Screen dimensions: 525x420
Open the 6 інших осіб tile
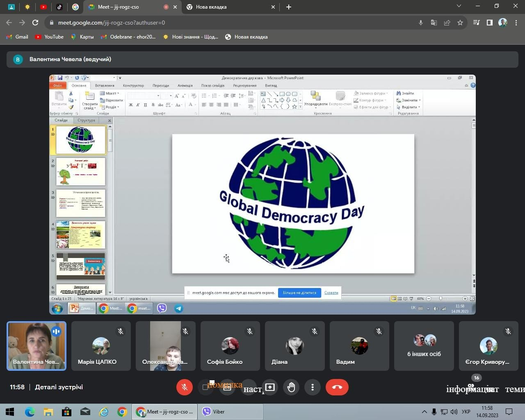coord(424,346)
